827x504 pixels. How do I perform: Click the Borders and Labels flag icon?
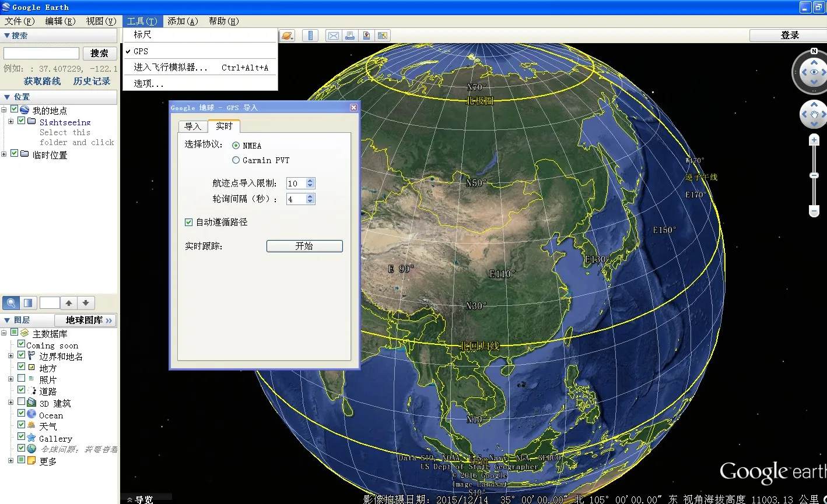click(32, 356)
